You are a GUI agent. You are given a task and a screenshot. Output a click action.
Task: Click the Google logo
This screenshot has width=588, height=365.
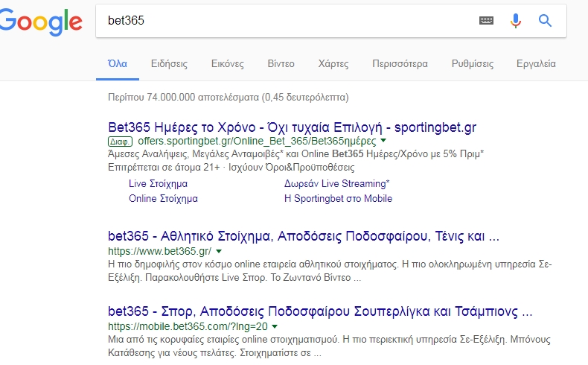click(40, 22)
